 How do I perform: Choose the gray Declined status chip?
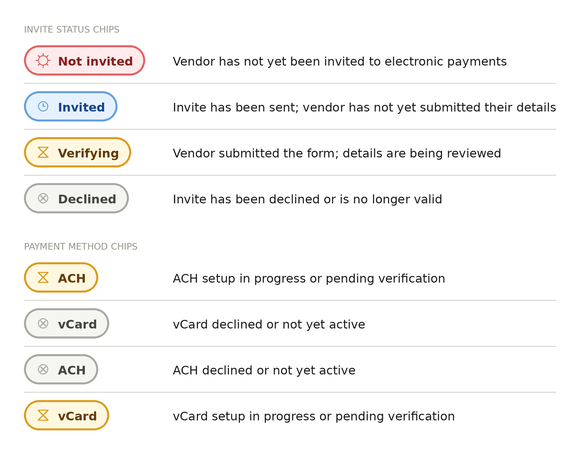pos(76,198)
